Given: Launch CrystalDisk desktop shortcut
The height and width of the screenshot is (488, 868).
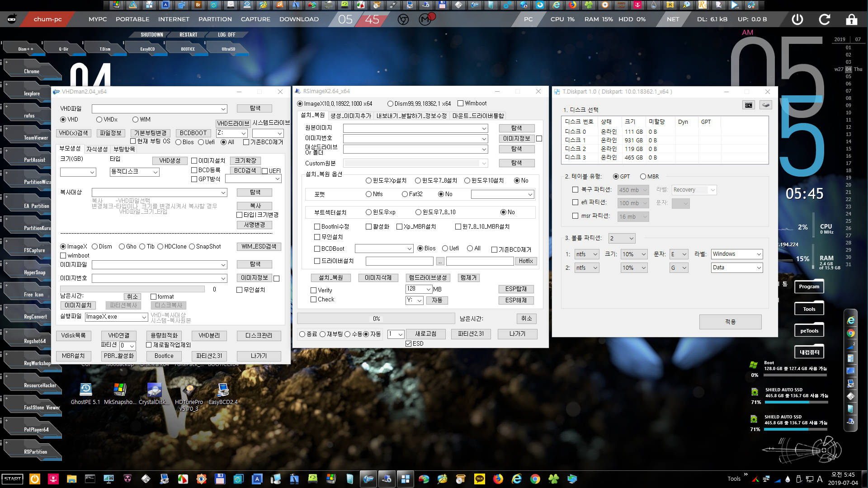Looking at the screenshot, I should 154,393.
